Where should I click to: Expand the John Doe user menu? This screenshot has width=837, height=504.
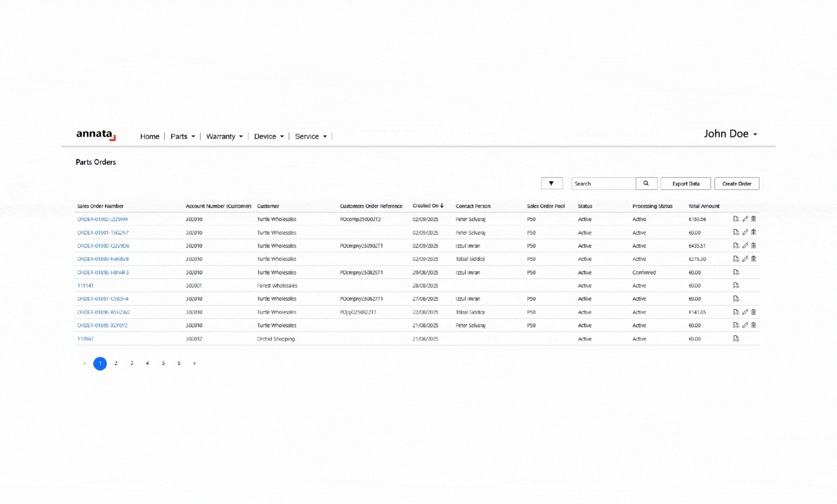click(x=730, y=134)
